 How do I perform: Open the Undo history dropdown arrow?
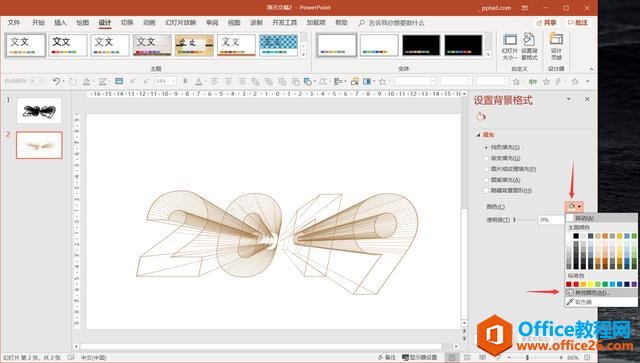(63, 82)
